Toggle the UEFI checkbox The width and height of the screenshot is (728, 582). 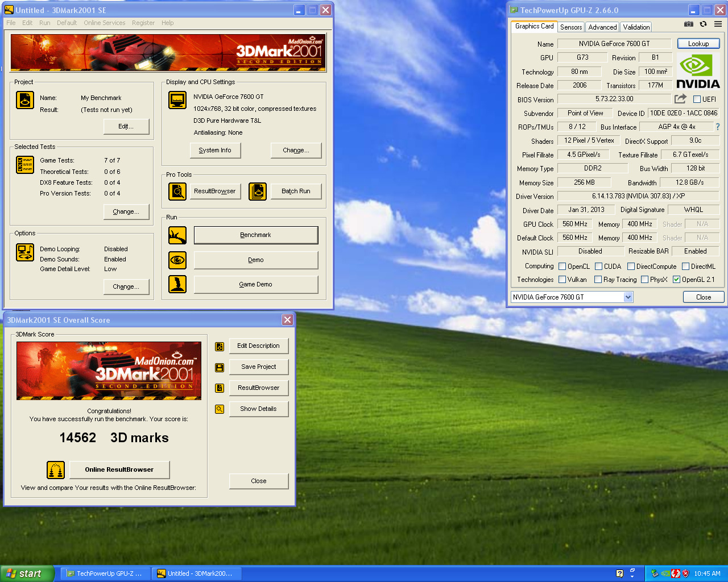tap(697, 99)
